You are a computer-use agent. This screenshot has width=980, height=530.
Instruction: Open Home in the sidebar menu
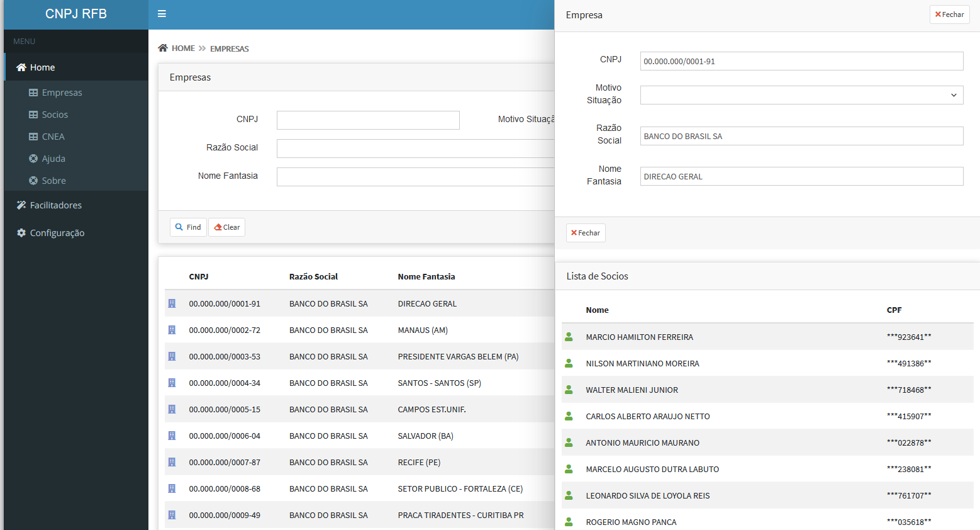click(x=76, y=67)
